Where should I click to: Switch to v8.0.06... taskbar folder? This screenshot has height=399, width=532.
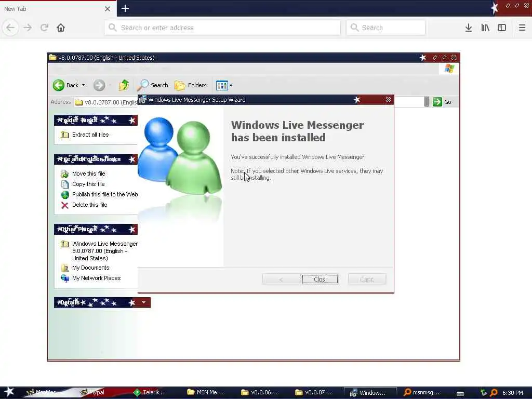(260, 392)
